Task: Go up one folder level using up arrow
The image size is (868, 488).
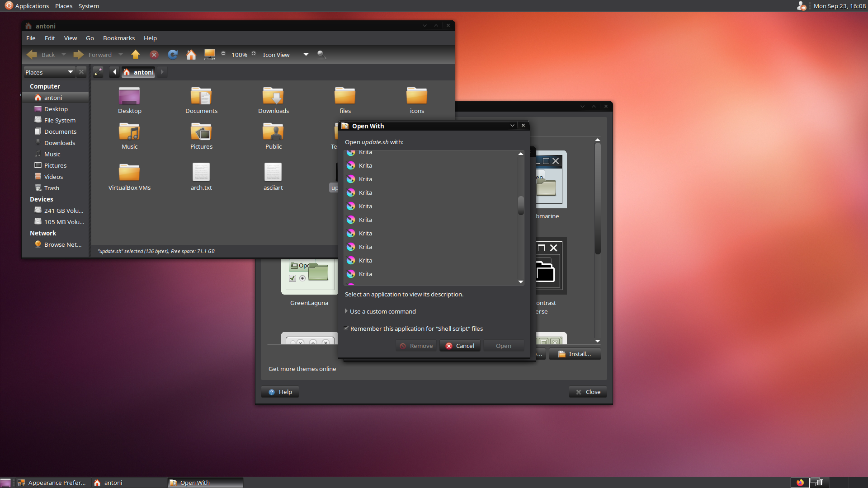Action: 136,55
